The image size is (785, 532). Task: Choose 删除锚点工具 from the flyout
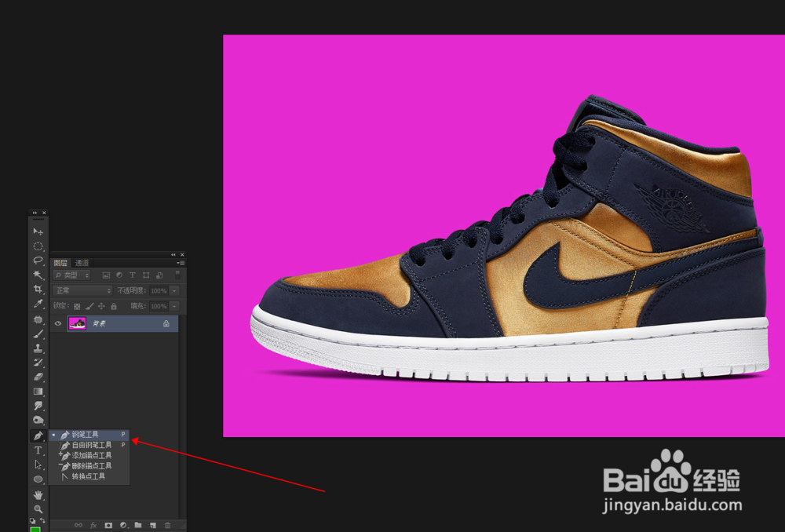click(89, 466)
